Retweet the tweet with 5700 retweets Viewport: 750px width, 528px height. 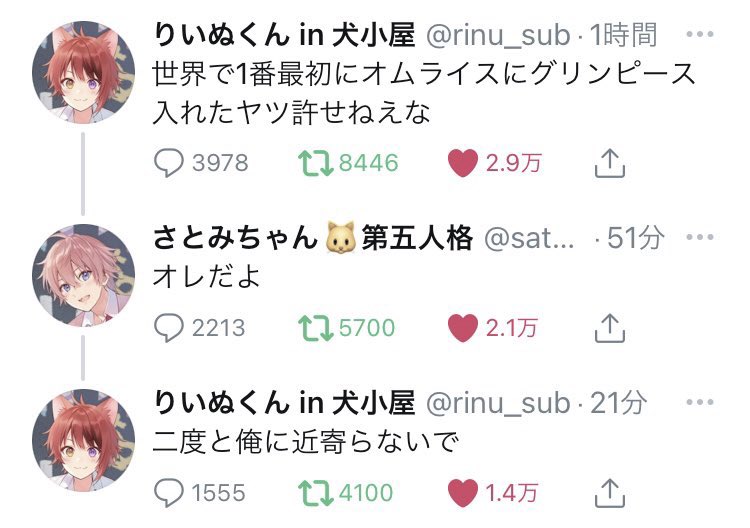(319, 327)
